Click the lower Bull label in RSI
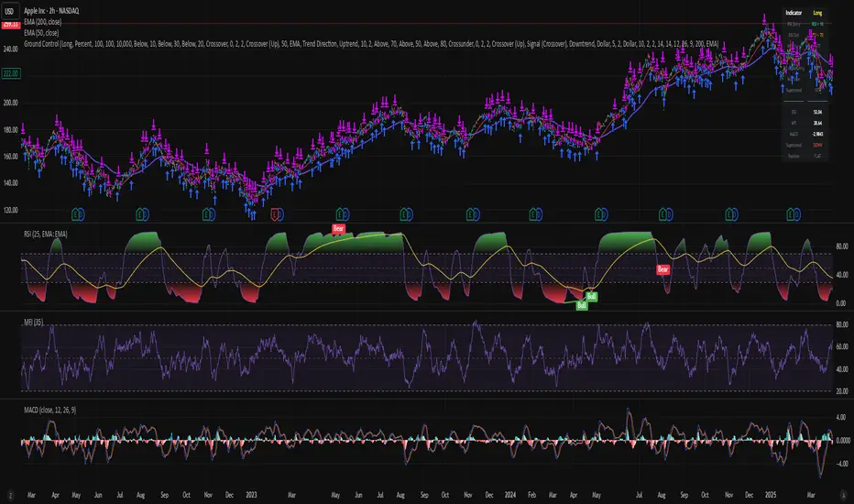The height and width of the screenshot is (504, 854). click(x=581, y=306)
